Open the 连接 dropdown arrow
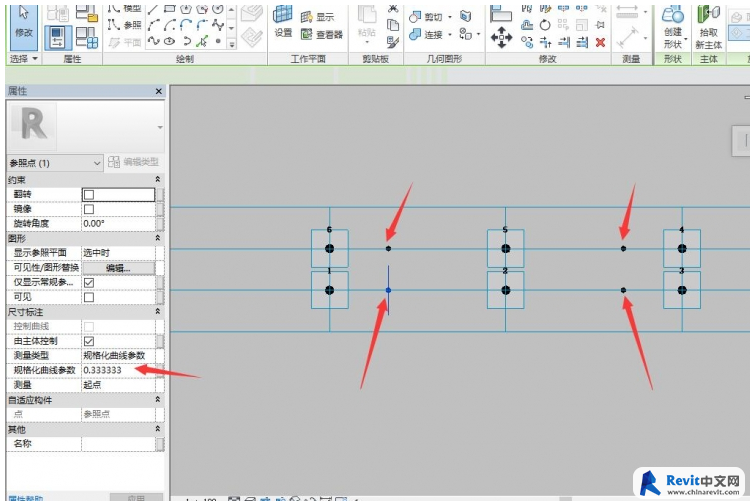Screen dimensions: 750x504 click(x=450, y=34)
